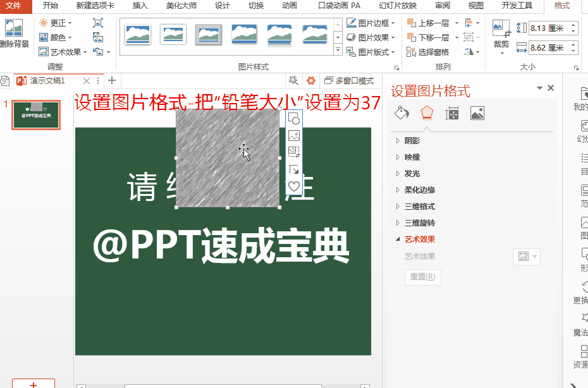Select the highlighted third picture style thumbnail
The image size is (588, 388).
pos(209,35)
